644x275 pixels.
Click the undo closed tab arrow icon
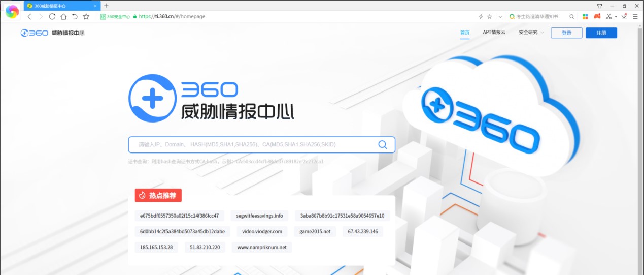(75, 16)
